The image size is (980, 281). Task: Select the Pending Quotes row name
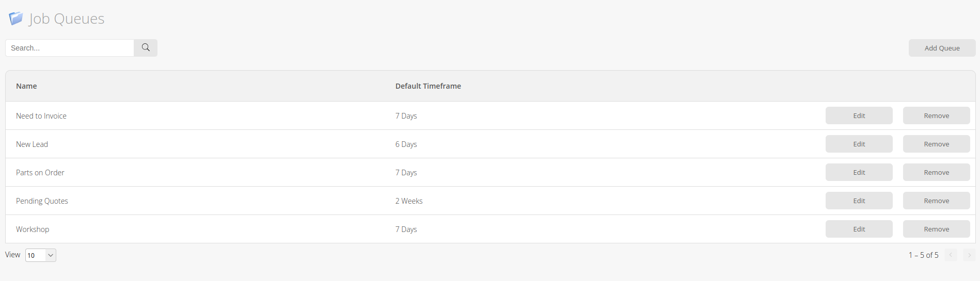[x=42, y=201]
